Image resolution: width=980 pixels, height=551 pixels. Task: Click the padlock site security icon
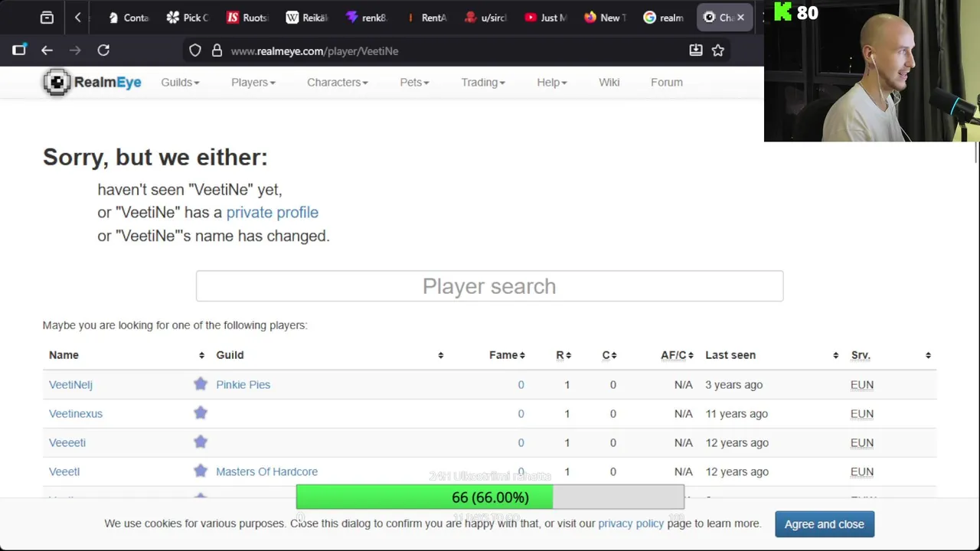[x=217, y=51]
